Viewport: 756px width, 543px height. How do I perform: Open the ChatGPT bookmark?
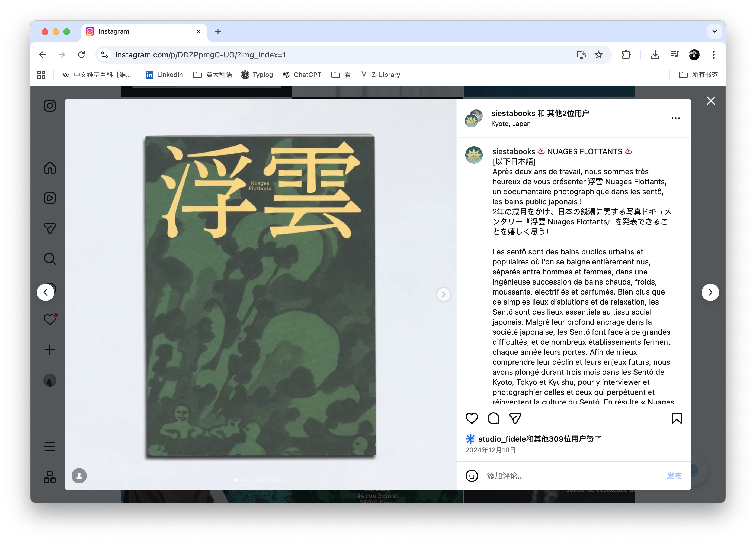302,75
